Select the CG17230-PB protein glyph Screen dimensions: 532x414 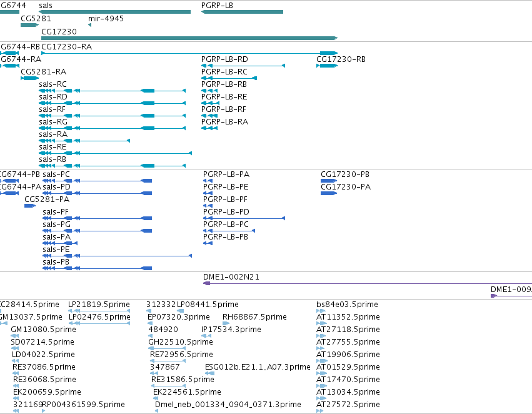pos(329,181)
